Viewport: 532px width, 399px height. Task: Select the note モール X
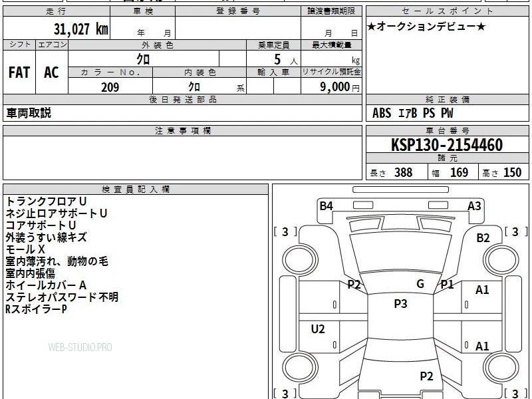pyautogui.click(x=25, y=249)
